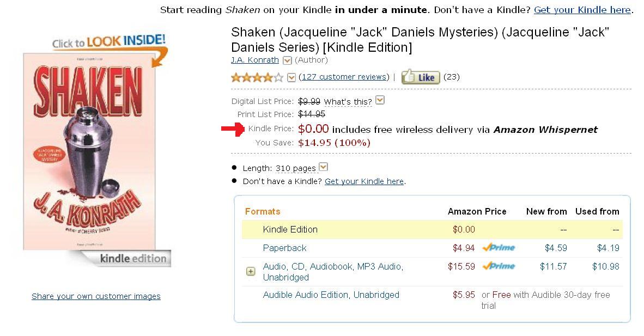Select the Kindle Edition format row
This screenshot has height=336, width=644.
290,229
